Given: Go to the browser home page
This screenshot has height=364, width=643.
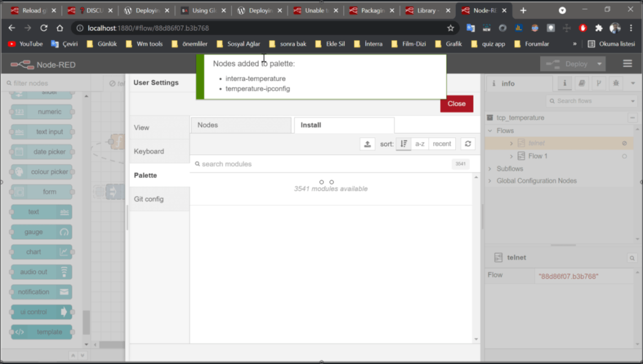Looking at the screenshot, I should tap(60, 28).
